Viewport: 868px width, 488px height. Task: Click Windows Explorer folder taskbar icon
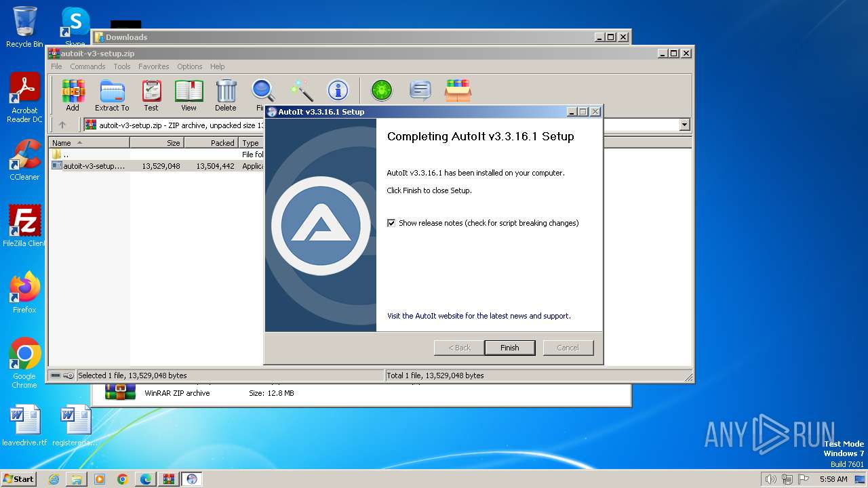(x=77, y=479)
